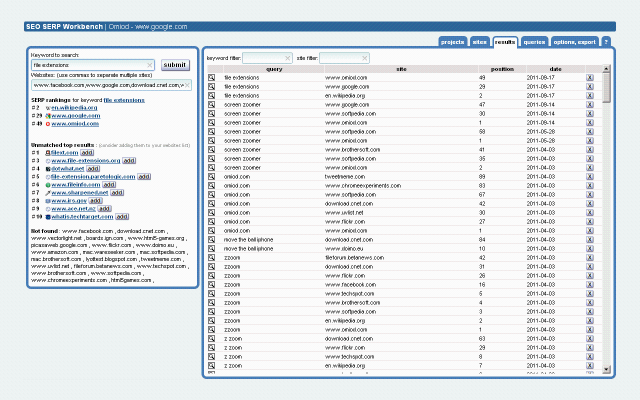This screenshot has width=640, height=400.
Task: Delete z zoom download.cnet.com row
Action: [590, 339]
